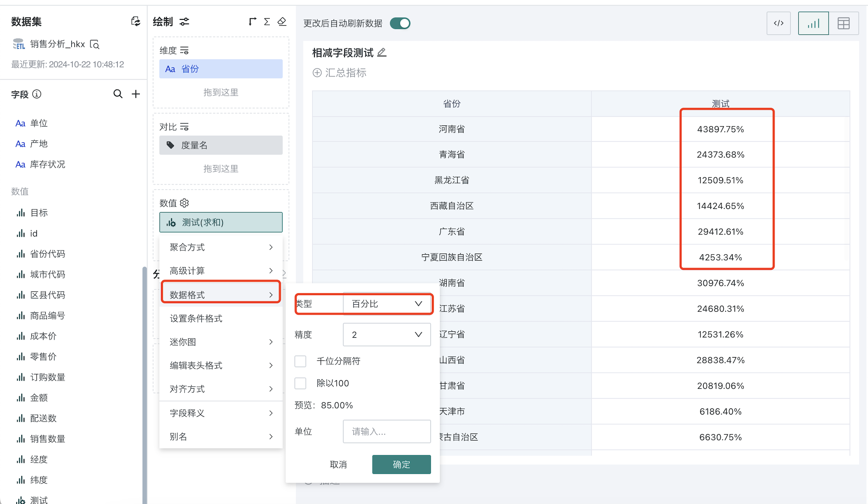Edit chart title with pencil icon

[x=382, y=52]
